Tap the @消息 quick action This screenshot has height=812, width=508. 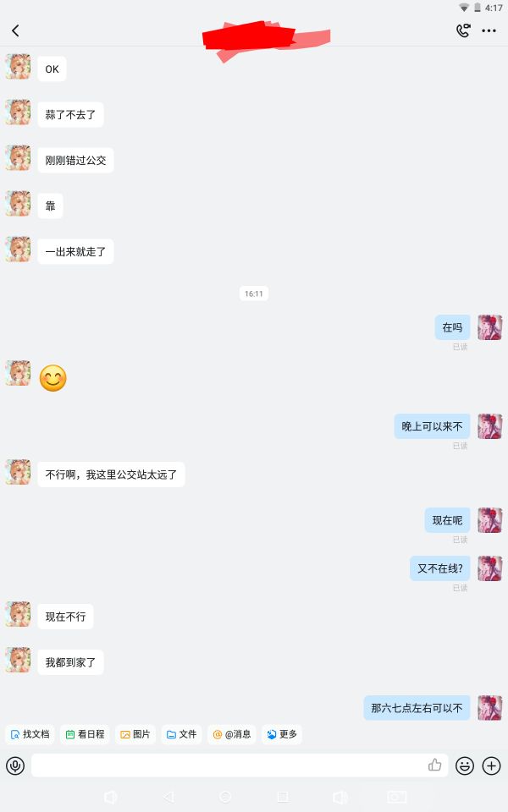[x=232, y=734]
